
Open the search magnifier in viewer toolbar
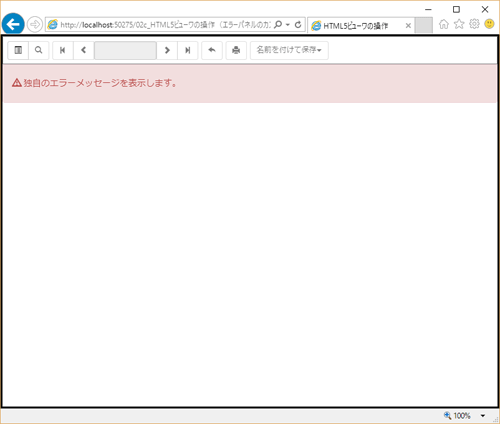pyautogui.click(x=39, y=50)
